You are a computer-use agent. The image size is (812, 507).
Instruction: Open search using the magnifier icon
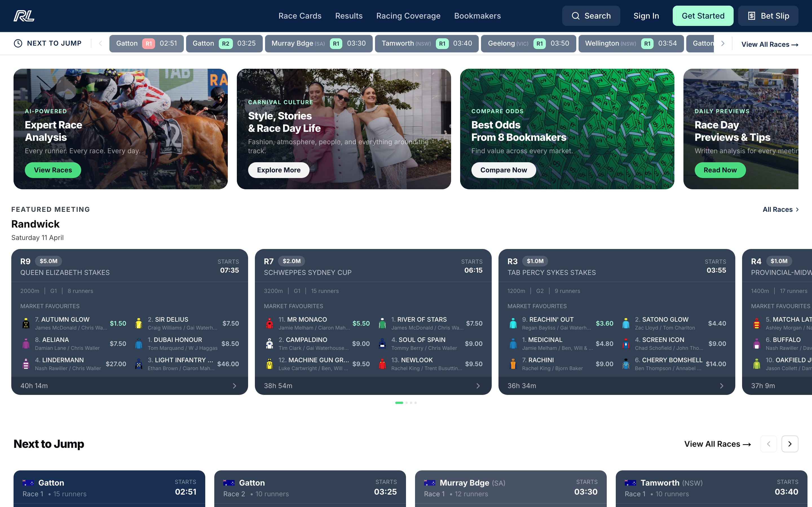576,16
